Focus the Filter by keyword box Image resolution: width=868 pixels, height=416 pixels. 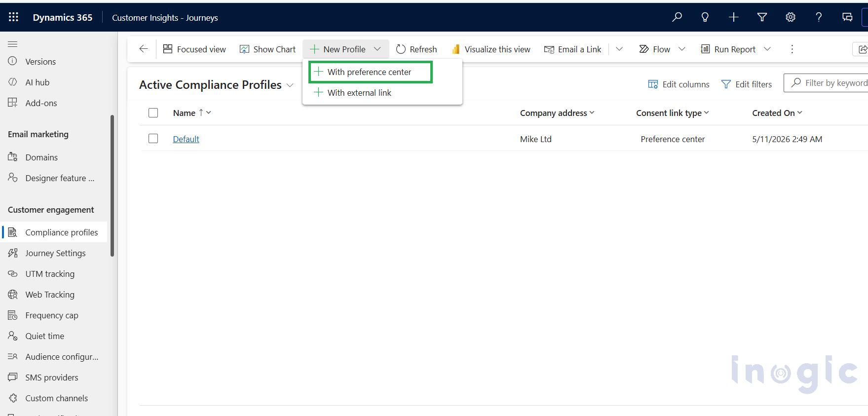pyautogui.click(x=826, y=83)
